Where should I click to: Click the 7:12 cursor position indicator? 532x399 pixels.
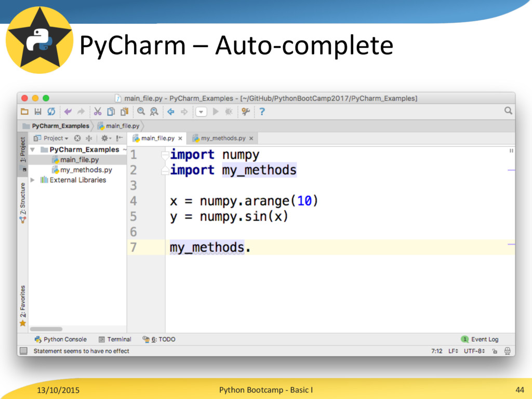436,351
